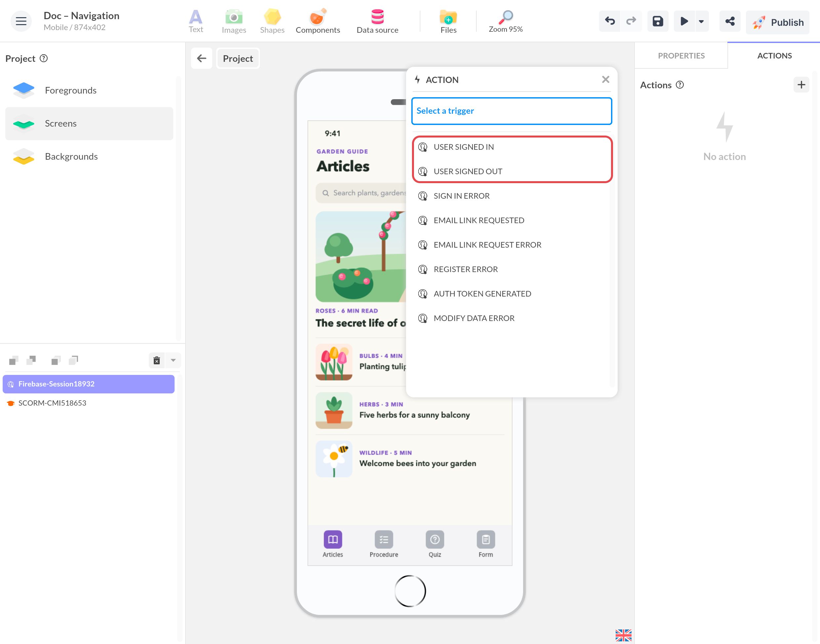Add a new action with plus button
This screenshot has height=644, width=820.
click(x=801, y=84)
